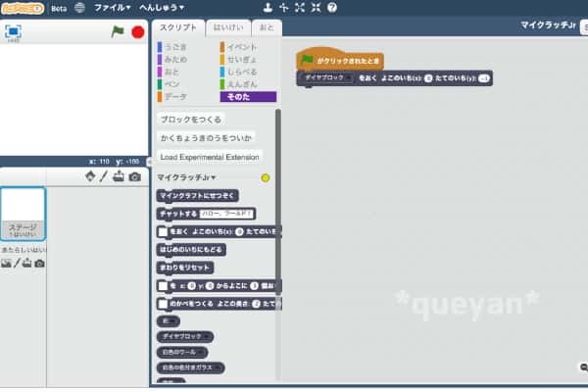This screenshot has height=392, width=588.
Task: Click the block help question-mark icon
Action: pyautogui.click(x=332, y=8)
